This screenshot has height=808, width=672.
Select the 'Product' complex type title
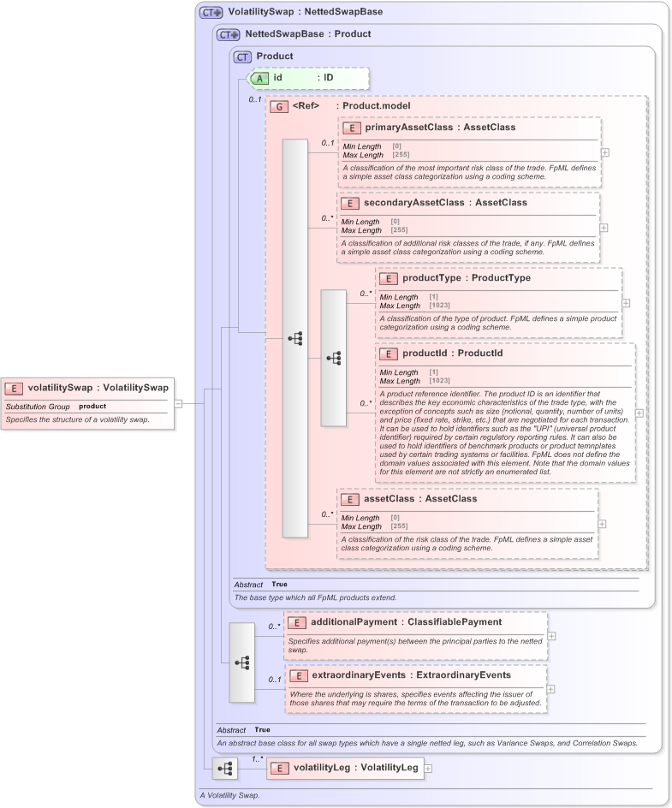pyautogui.click(x=275, y=56)
